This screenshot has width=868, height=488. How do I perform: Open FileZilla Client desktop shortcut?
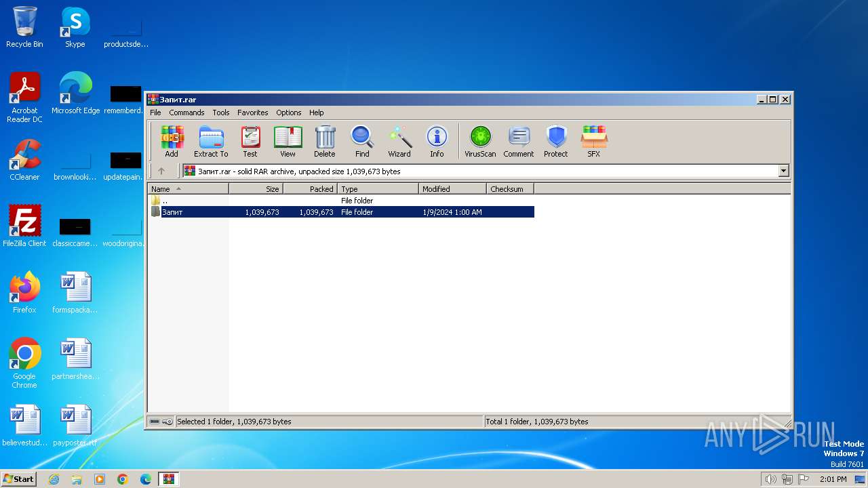click(24, 226)
